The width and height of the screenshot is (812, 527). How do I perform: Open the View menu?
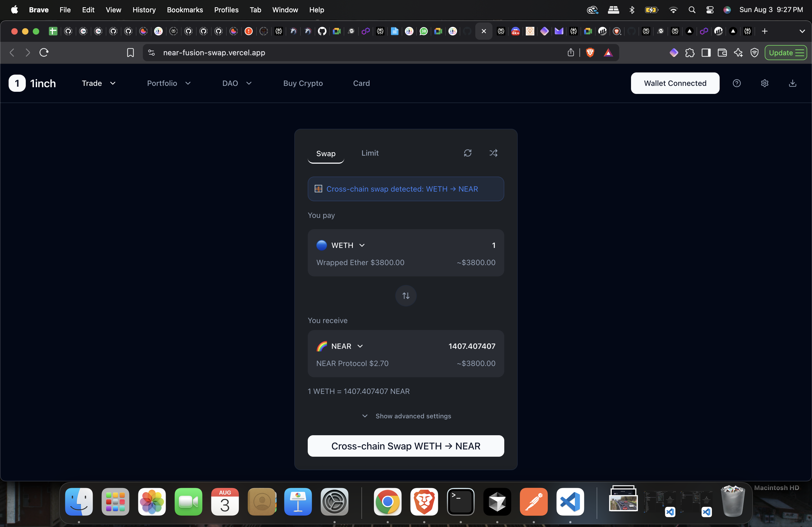pos(113,10)
